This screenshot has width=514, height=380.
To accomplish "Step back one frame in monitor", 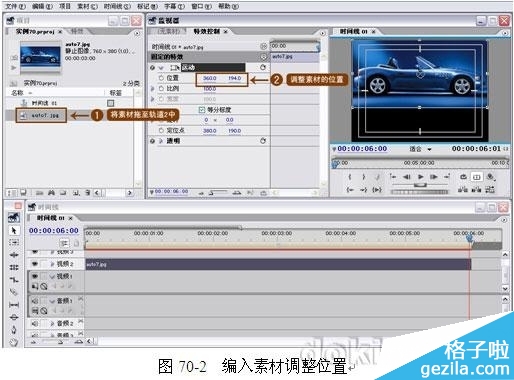I will [x=407, y=177].
